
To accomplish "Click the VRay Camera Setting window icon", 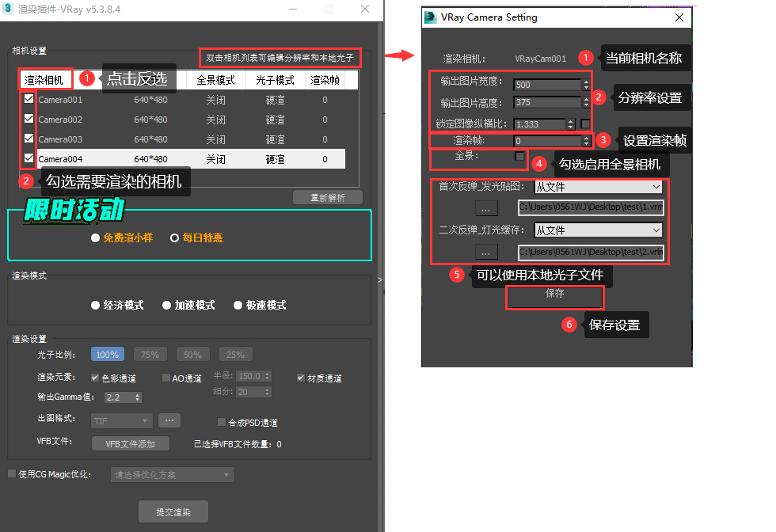I will [x=431, y=17].
